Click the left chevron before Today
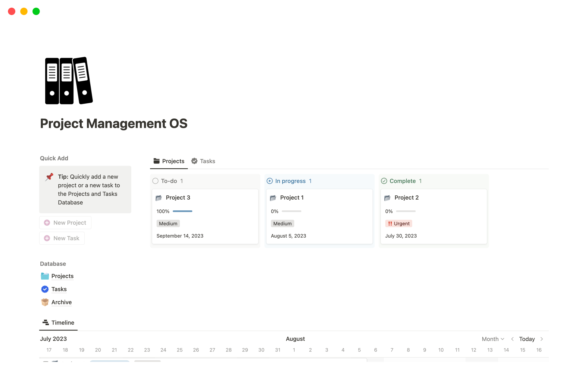The width and height of the screenshot is (588, 368). coord(512,339)
